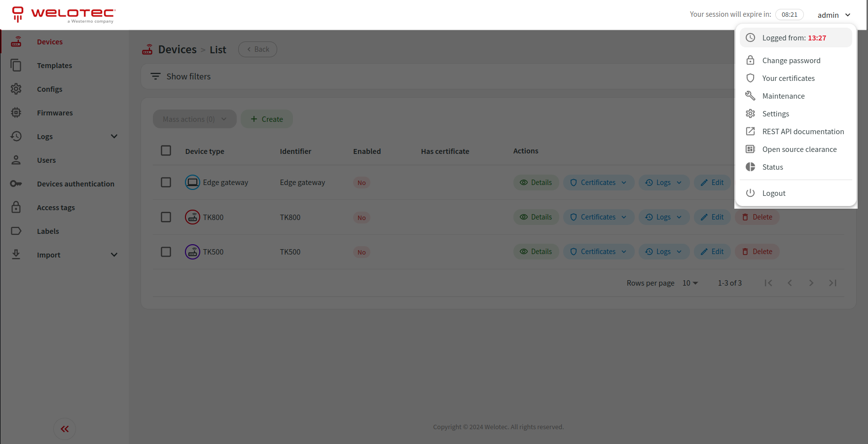Open the Certificates dropdown for TK500
The image size is (868, 444).
tap(598, 251)
